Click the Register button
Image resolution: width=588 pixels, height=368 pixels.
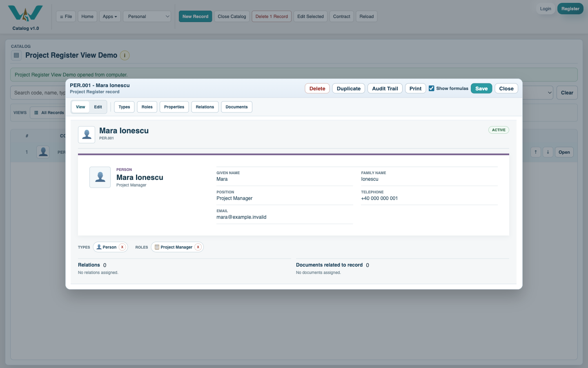[x=570, y=9]
